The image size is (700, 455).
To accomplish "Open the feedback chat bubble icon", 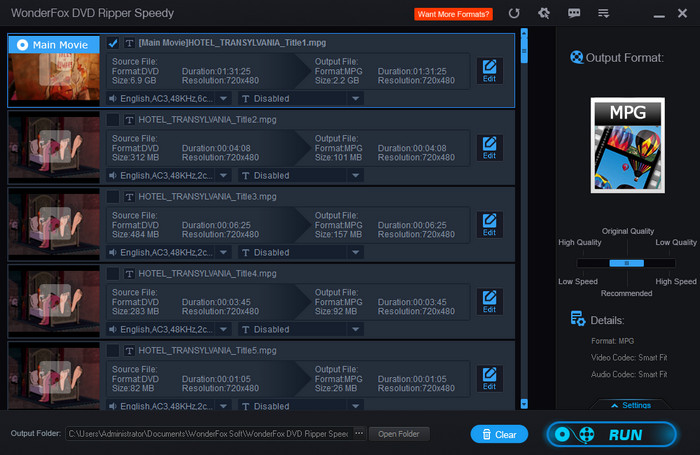I will (574, 13).
